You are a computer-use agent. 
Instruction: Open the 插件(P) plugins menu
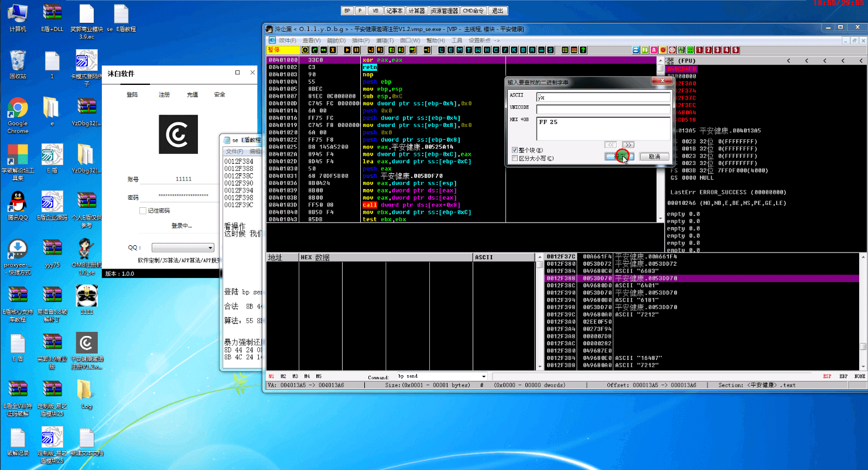[x=361, y=40]
